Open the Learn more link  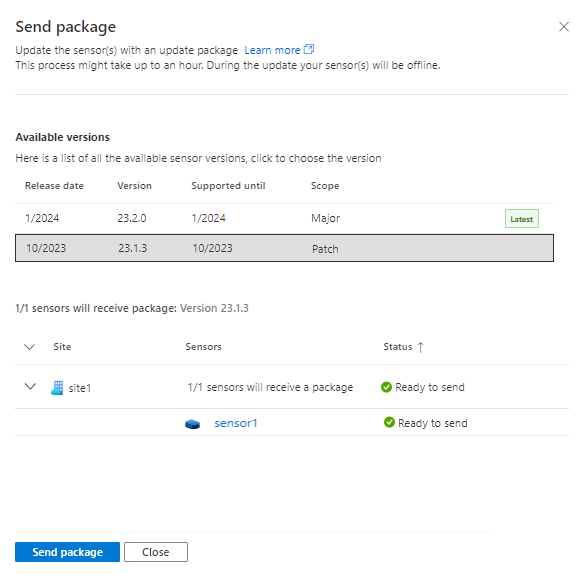pos(272,50)
